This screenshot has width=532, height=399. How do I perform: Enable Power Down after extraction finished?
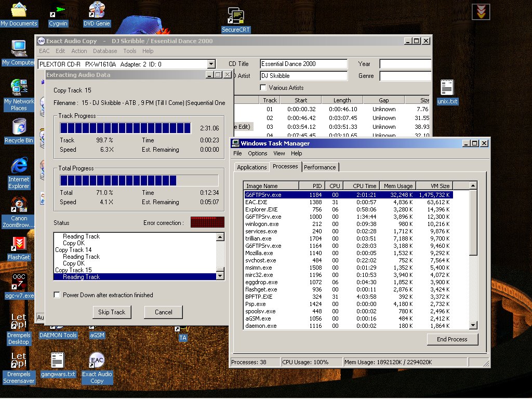[57, 295]
